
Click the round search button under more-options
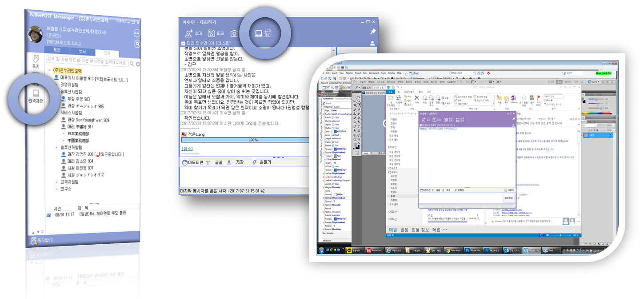(x=137, y=43)
